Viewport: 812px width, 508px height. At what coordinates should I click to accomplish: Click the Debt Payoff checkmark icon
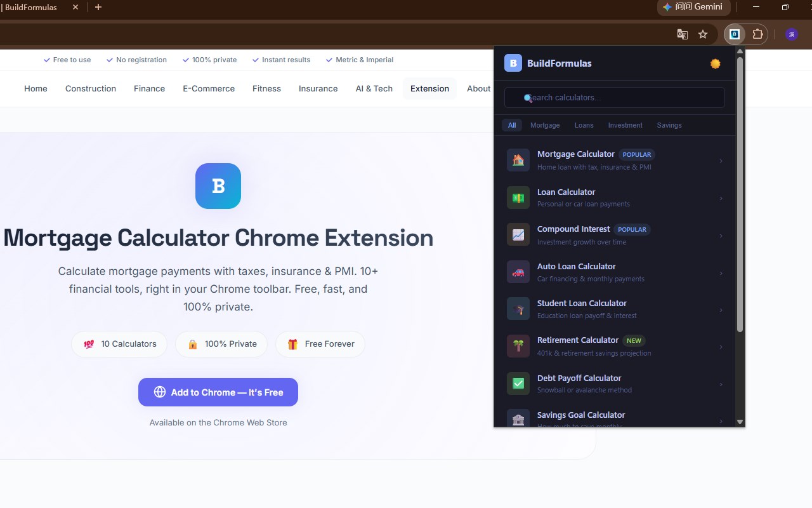pyautogui.click(x=518, y=384)
